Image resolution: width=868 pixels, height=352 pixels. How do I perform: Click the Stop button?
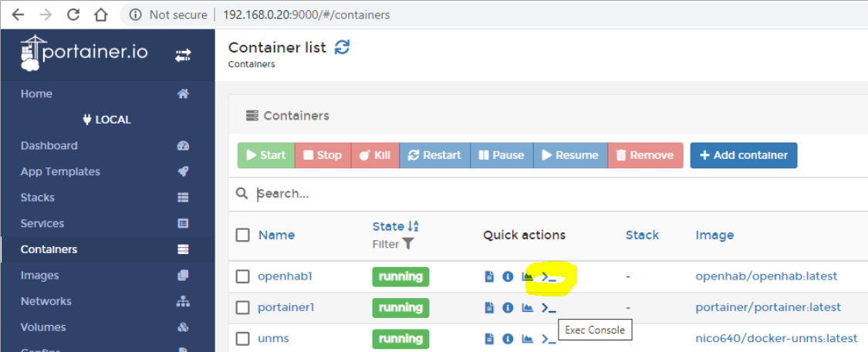323,155
